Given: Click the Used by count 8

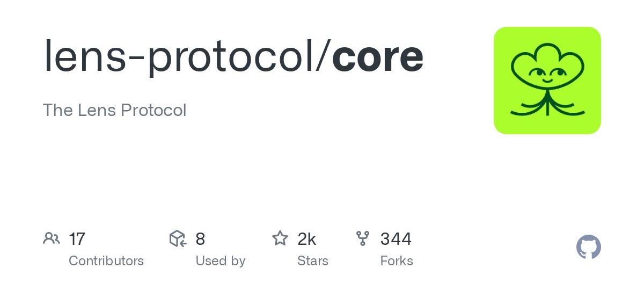Looking at the screenshot, I should point(200,238).
